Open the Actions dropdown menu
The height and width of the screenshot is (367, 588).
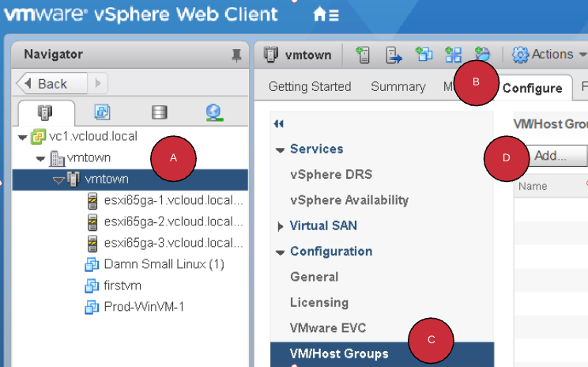coord(549,55)
